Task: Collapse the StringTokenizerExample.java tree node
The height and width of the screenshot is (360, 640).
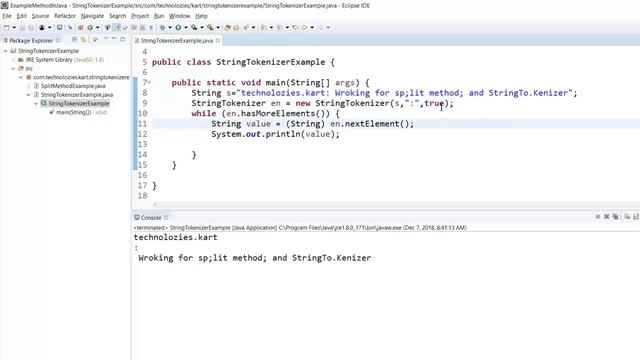Action: click(x=29, y=95)
